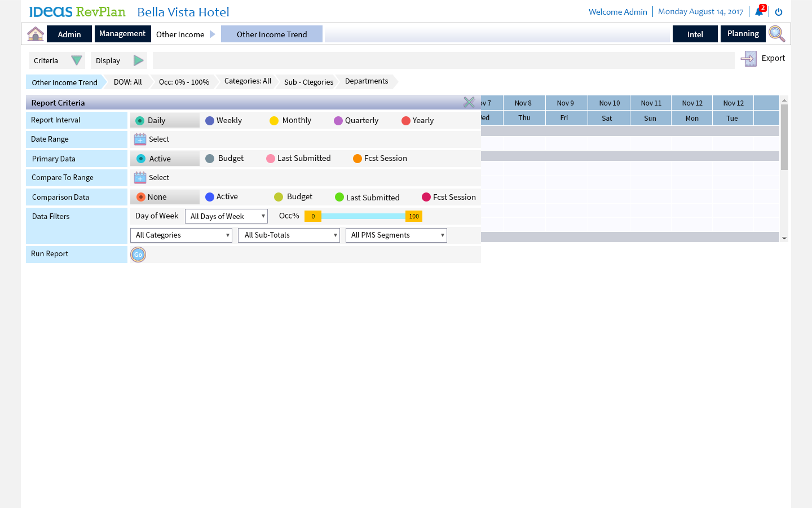
Task: Switch to the Planning tab
Action: (743, 34)
